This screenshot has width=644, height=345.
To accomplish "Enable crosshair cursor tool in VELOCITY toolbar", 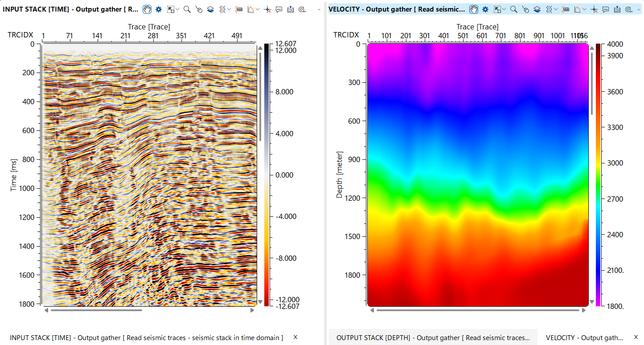I will click(594, 9).
